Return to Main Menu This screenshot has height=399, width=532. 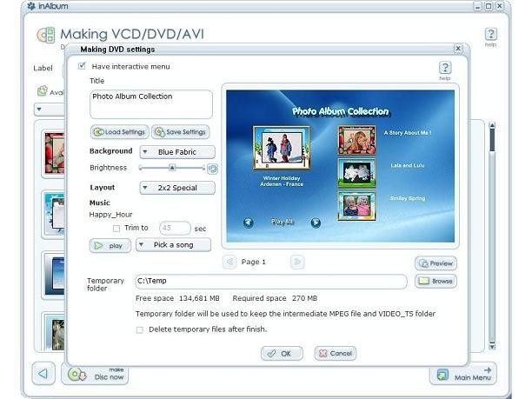point(463,375)
